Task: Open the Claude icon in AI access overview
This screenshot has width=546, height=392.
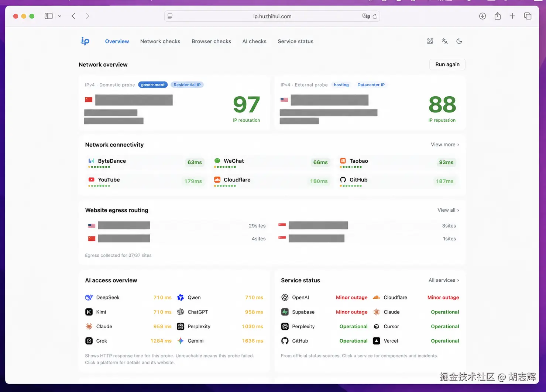Action: pyautogui.click(x=89, y=326)
